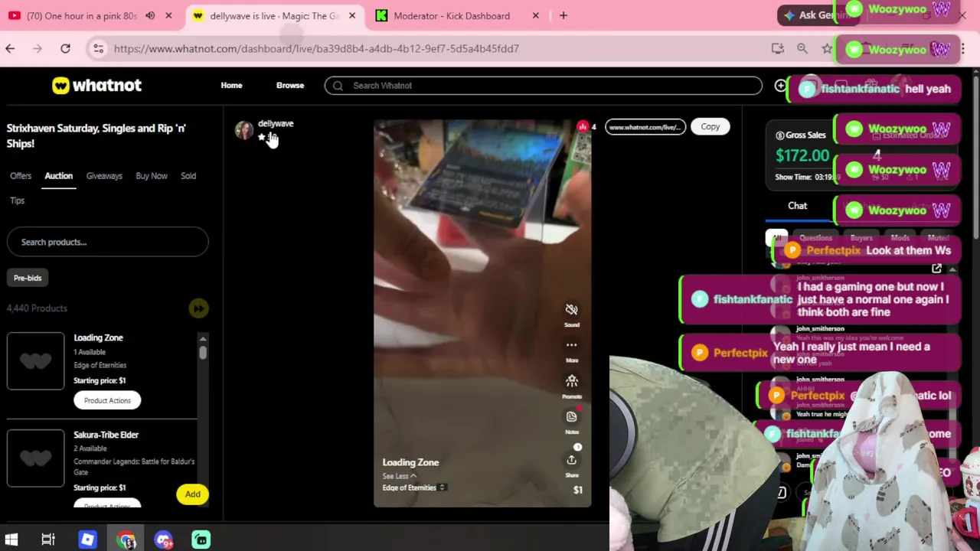The image size is (980, 551).
Task: Copy the live stream link
Action: pyautogui.click(x=710, y=127)
